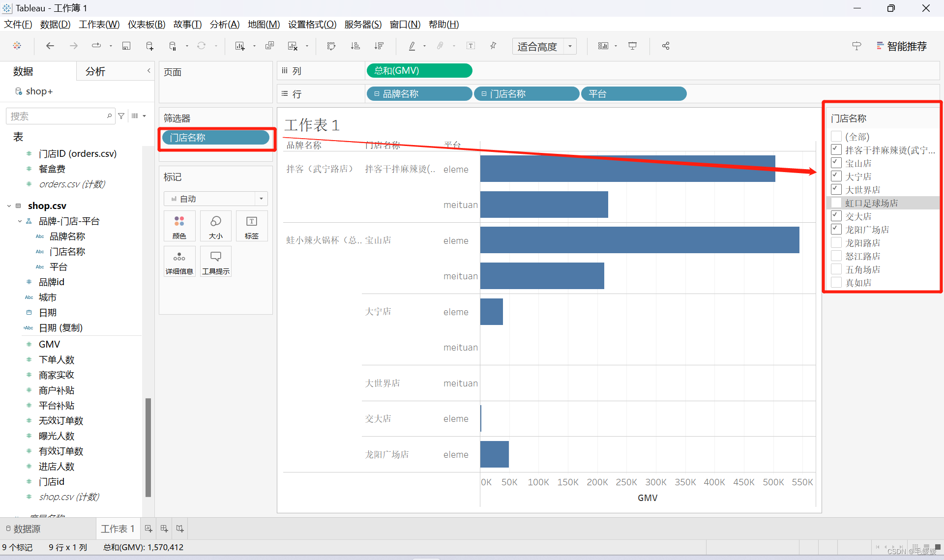Image resolution: width=944 pixels, height=560 pixels.
Task: Open the 标签 label marks card
Action: tap(252, 226)
